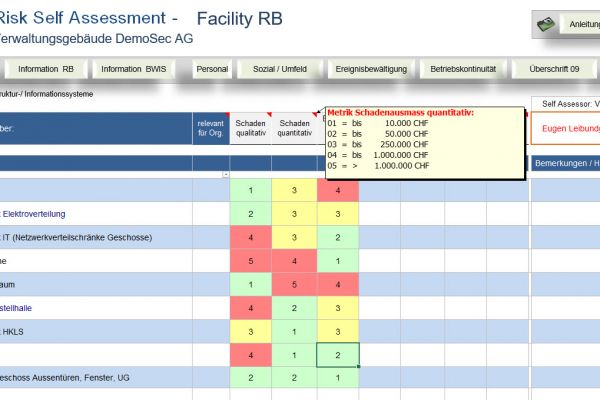Click the Schaden qualitativ column header

pos(250,128)
